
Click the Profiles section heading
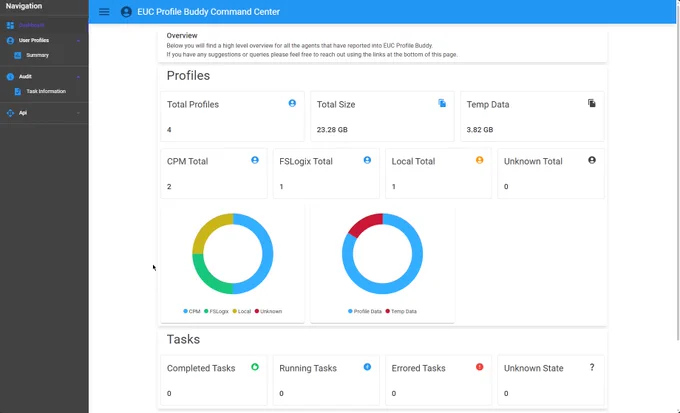pyautogui.click(x=188, y=75)
